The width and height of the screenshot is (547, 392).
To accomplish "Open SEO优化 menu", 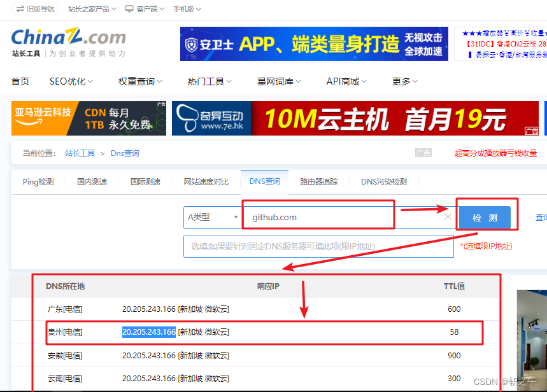I will (x=71, y=81).
